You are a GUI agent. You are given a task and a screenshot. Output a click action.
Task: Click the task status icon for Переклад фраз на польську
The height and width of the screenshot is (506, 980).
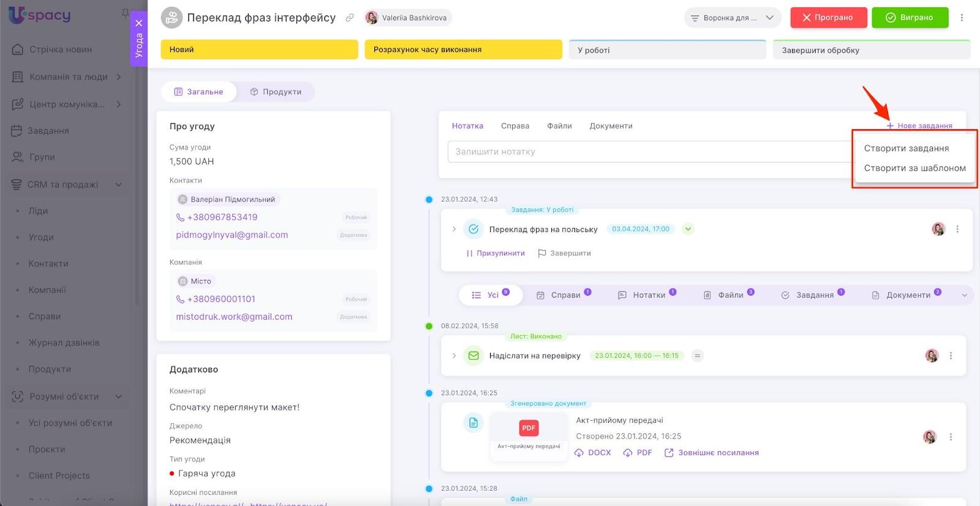[473, 229]
